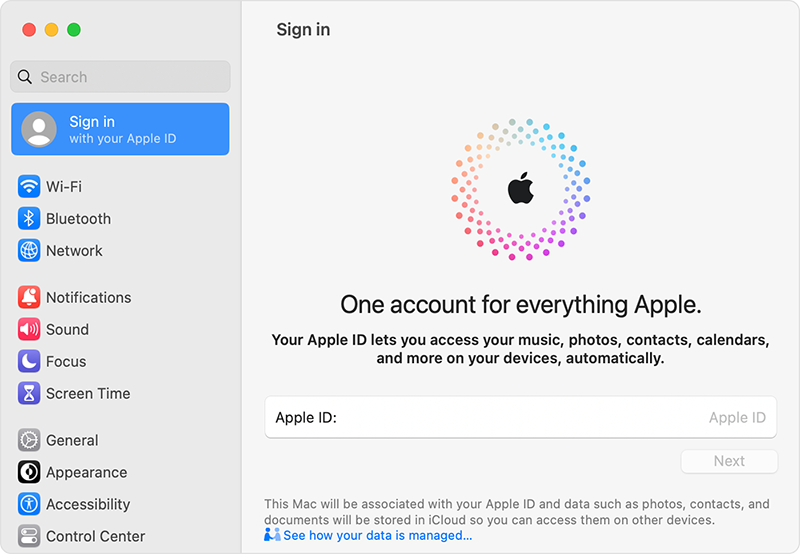Image resolution: width=800 pixels, height=554 pixels.
Task: Click the Wi-Fi icon in sidebar
Action: (x=29, y=187)
